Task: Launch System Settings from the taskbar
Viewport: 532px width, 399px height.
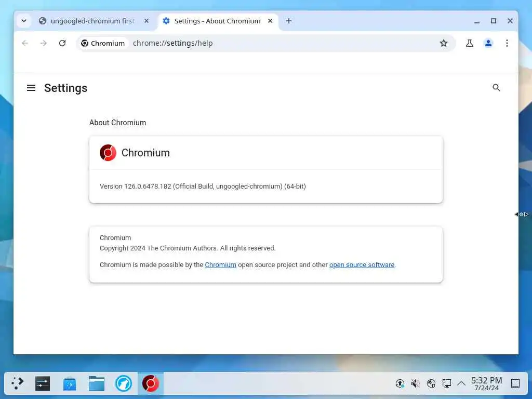Action: (x=43, y=383)
